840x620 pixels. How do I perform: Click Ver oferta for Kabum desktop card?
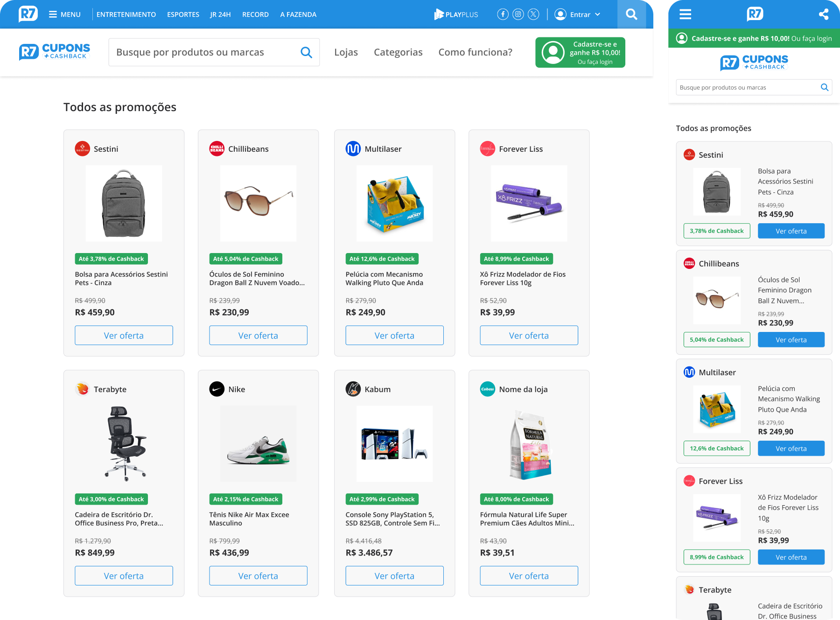tap(394, 576)
